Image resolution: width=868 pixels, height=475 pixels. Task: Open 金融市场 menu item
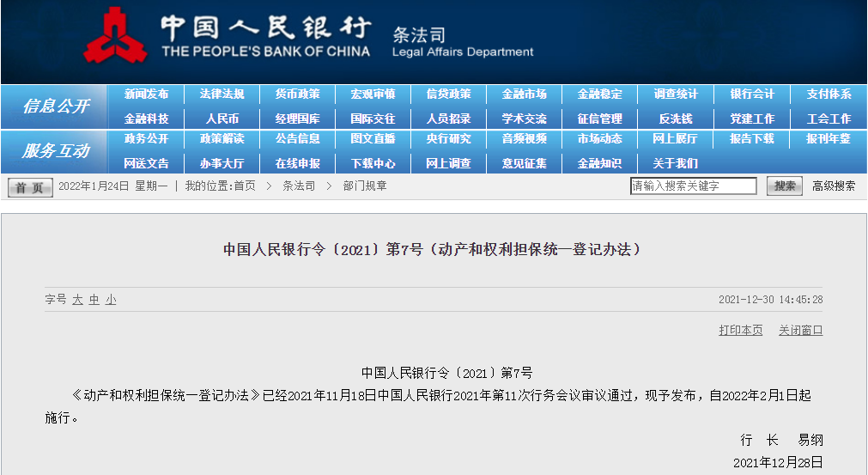[525, 94]
